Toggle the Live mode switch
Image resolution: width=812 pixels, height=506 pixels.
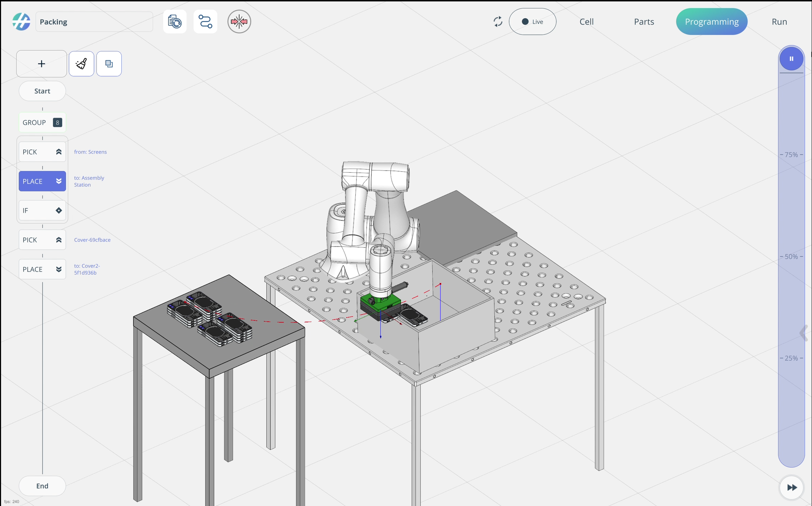click(x=532, y=22)
